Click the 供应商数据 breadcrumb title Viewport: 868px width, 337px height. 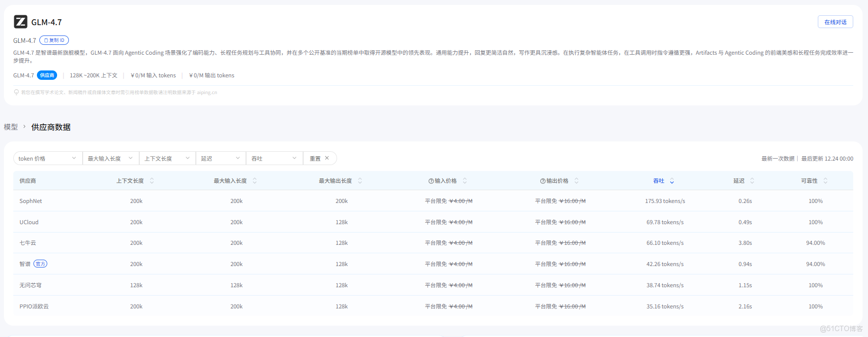[x=51, y=127]
